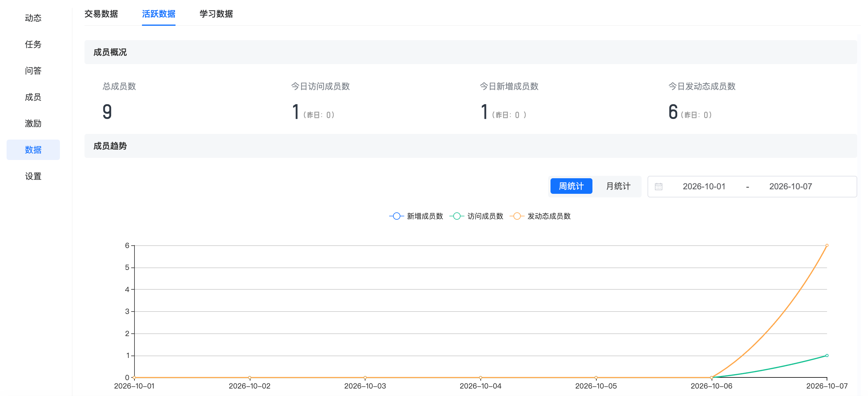868x396 pixels.
Task: Click the orange data point at value 6
Action: point(827,245)
